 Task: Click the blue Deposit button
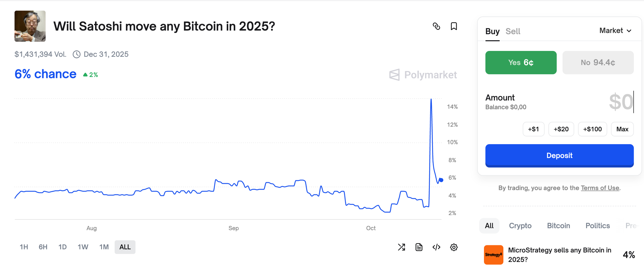pyautogui.click(x=559, y=155)
